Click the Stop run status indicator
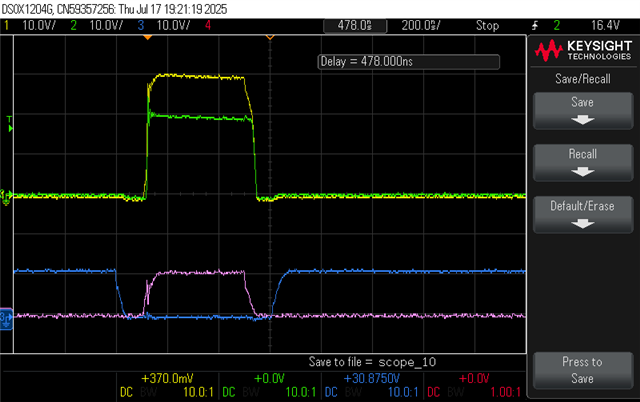640x402 pixels. click(487, 26)
